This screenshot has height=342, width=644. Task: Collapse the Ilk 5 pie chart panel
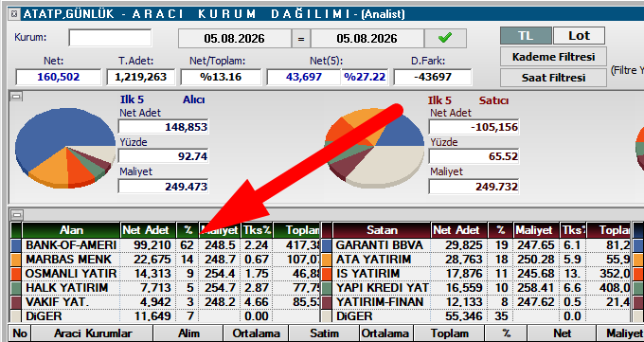(16, 97)
